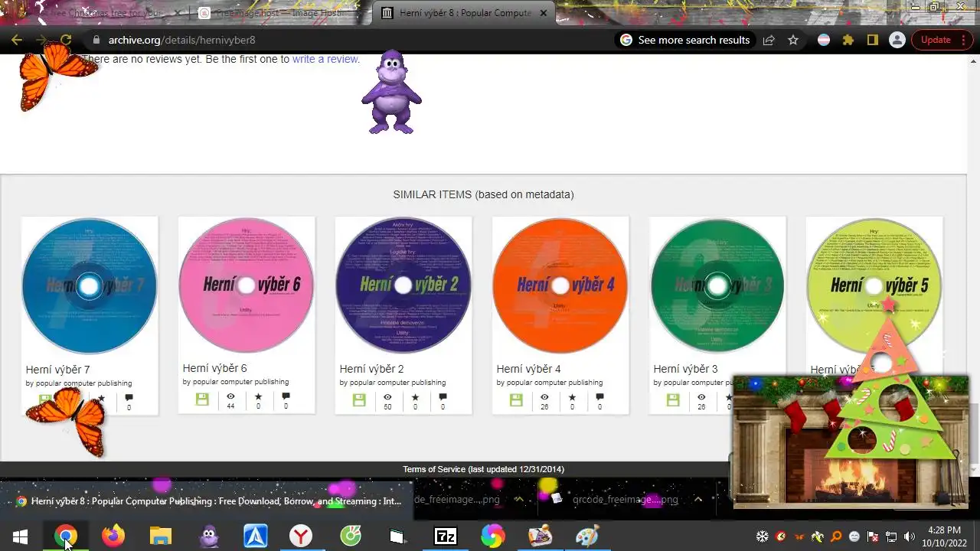Click the Herní výběr 4 title link
Viewport: 980px width, 551px height.
[528, 369]
